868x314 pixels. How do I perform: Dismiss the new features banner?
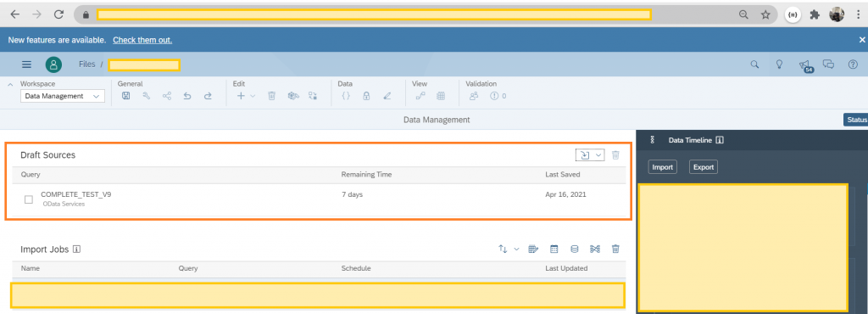(x=862, y=40)
